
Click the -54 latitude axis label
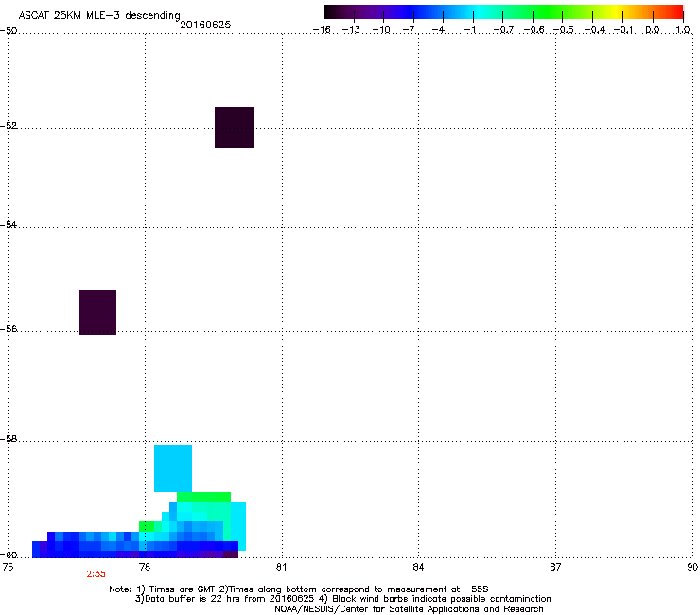coord(9,224)
